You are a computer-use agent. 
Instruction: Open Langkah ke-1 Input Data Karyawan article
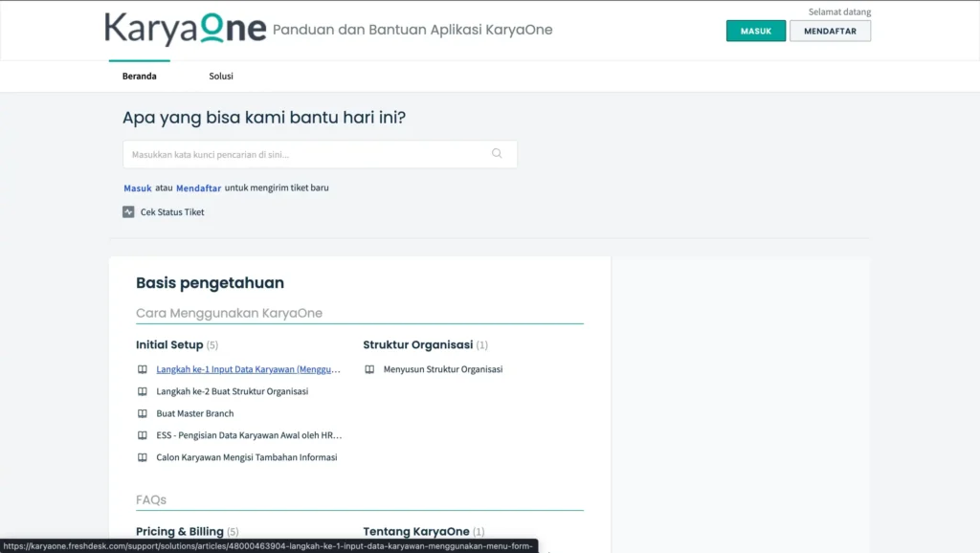coord(248,369)
